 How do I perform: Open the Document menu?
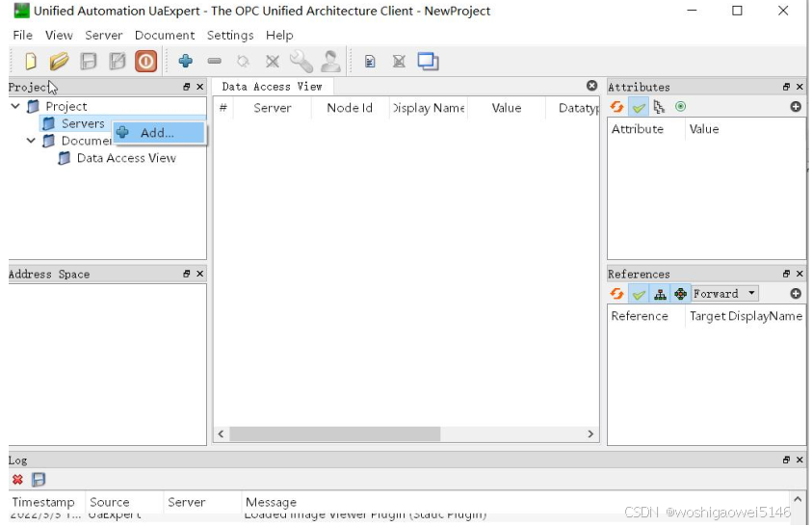pyautogui.click(x=165, y=36)
